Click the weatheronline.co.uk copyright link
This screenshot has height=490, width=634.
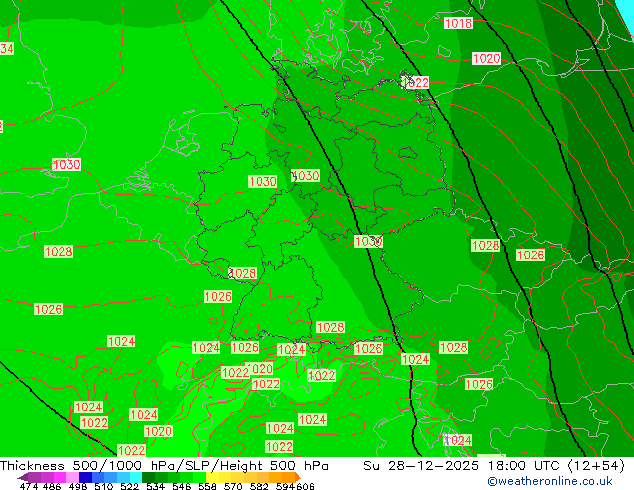click(x=549, y=481)
